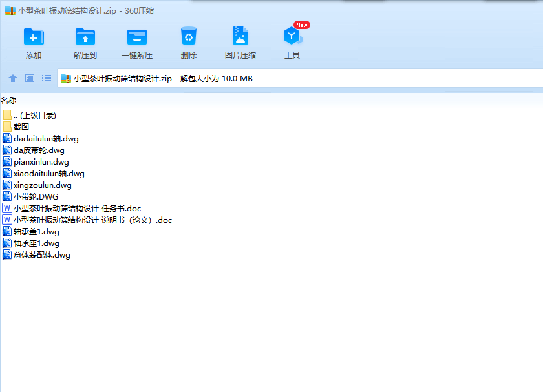Select the 任务书.doc document
This screenshot has width=543, height=392.
pyautogui.click(x=72, y=209)
